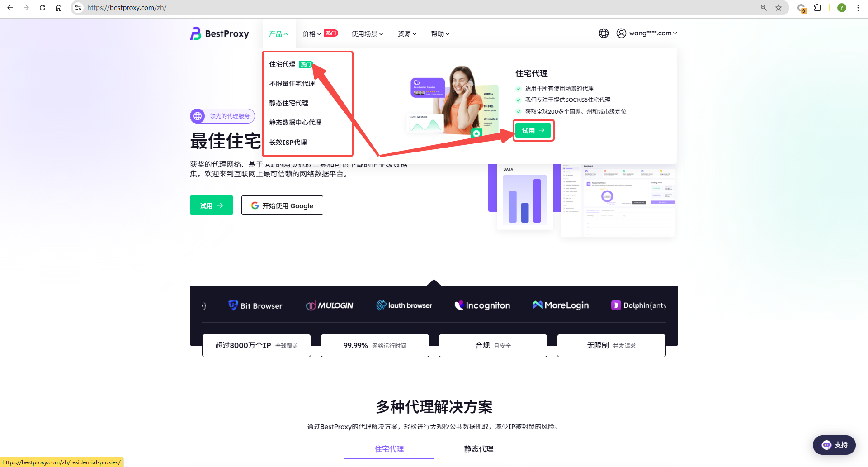
Task: Select 静态数据中心代理 menu item
Action: tap(295, 123)
